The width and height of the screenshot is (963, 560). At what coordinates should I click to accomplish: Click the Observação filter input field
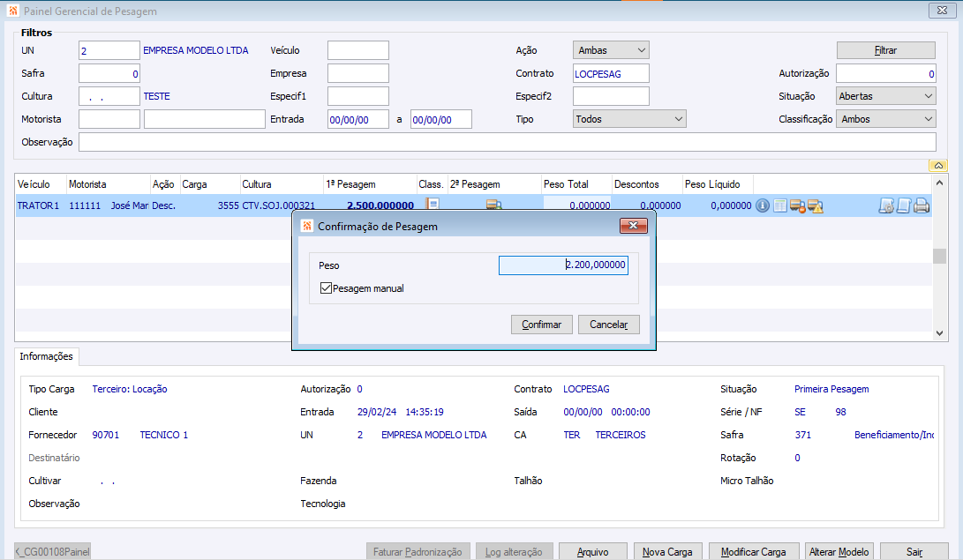508,142
